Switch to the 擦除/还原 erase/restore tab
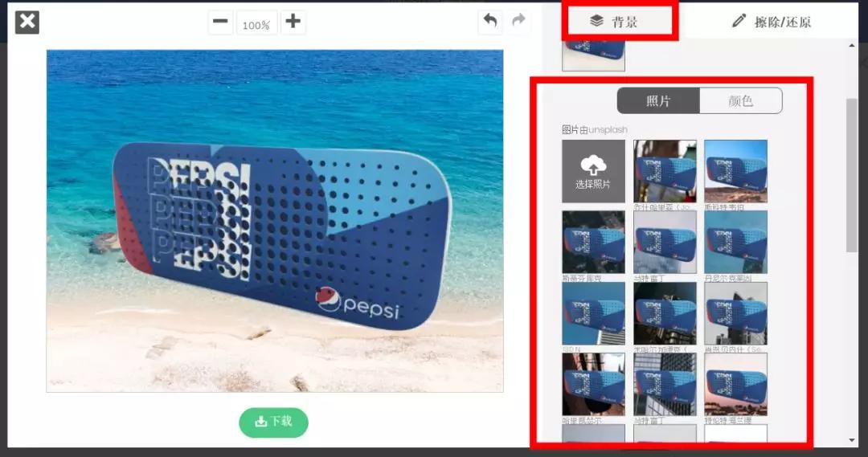Image resolution: width=868 pixels, height=457 pixels. (772, 22)
